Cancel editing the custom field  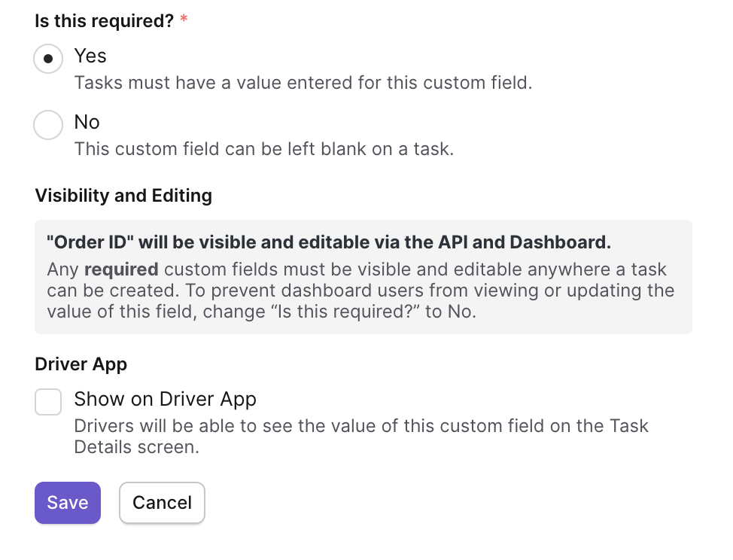pyautogui.click(x=163, y=503)
